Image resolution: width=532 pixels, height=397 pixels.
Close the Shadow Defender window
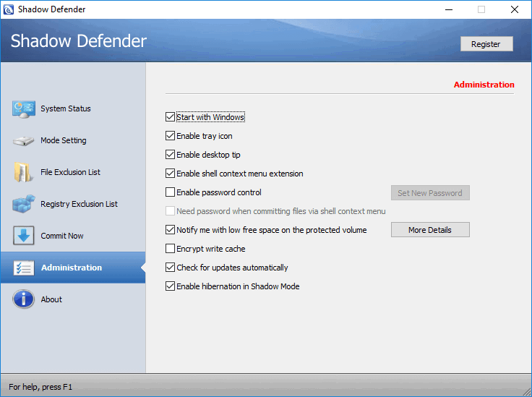(515, 9)
